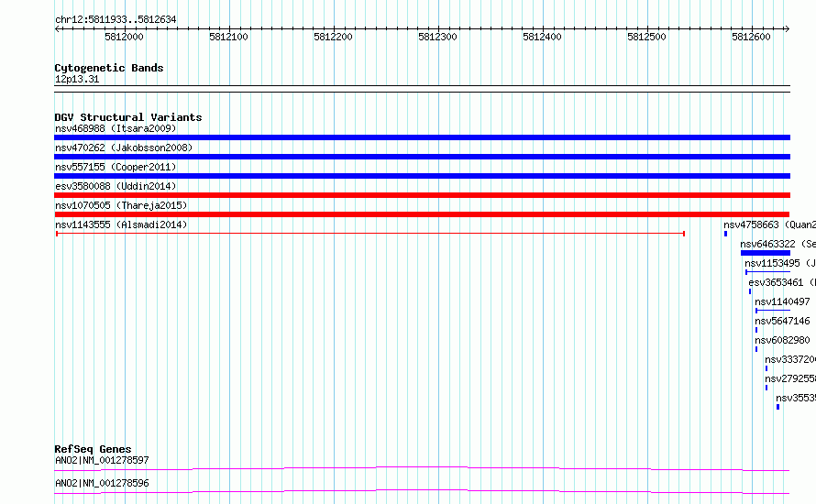The image size is (816, 504).
Task: Select the thin blue line under nsv1140497
Action: (773, 311)
